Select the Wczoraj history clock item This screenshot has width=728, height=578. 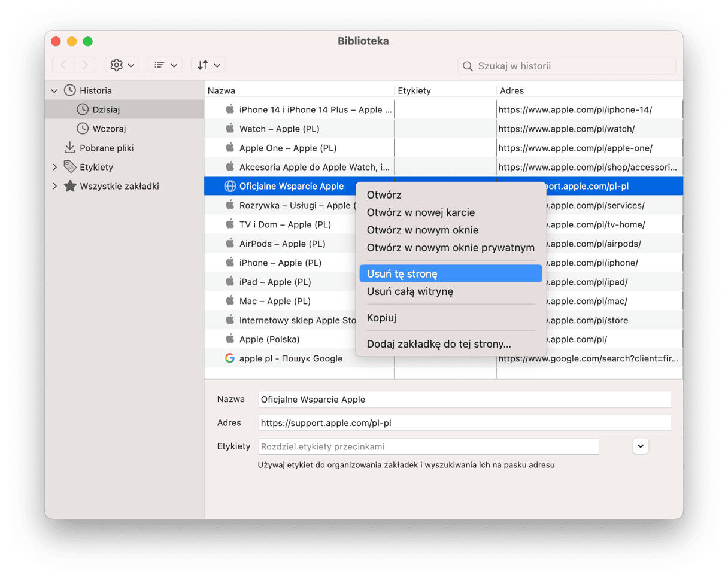(108, 129)
